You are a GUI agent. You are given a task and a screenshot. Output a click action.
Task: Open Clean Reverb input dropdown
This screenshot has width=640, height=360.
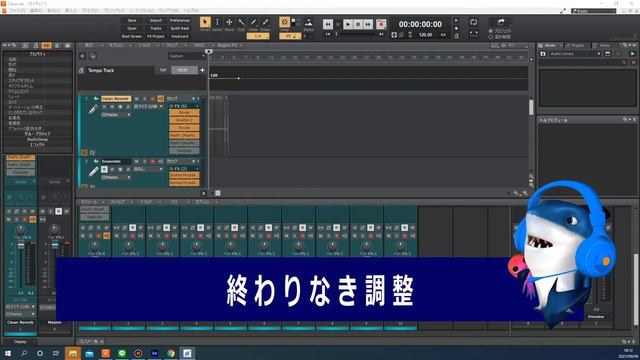[x=149, y=107]
